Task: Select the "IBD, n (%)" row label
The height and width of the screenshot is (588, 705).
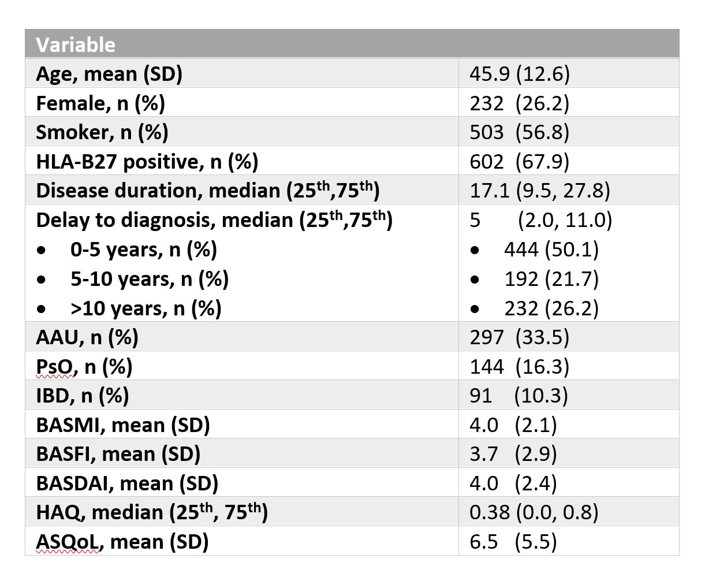Action: click(x=82, y=396)
